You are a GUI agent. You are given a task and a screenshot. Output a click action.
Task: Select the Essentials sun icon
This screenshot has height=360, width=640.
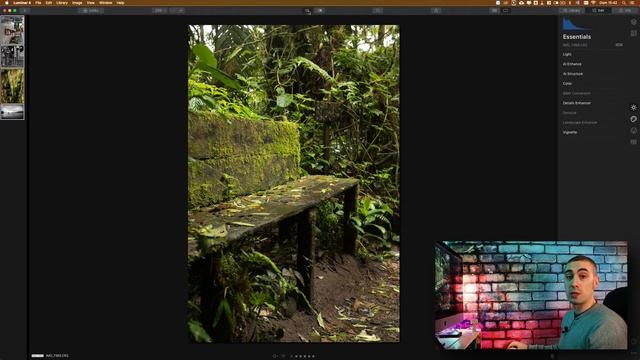pos(633,108)
